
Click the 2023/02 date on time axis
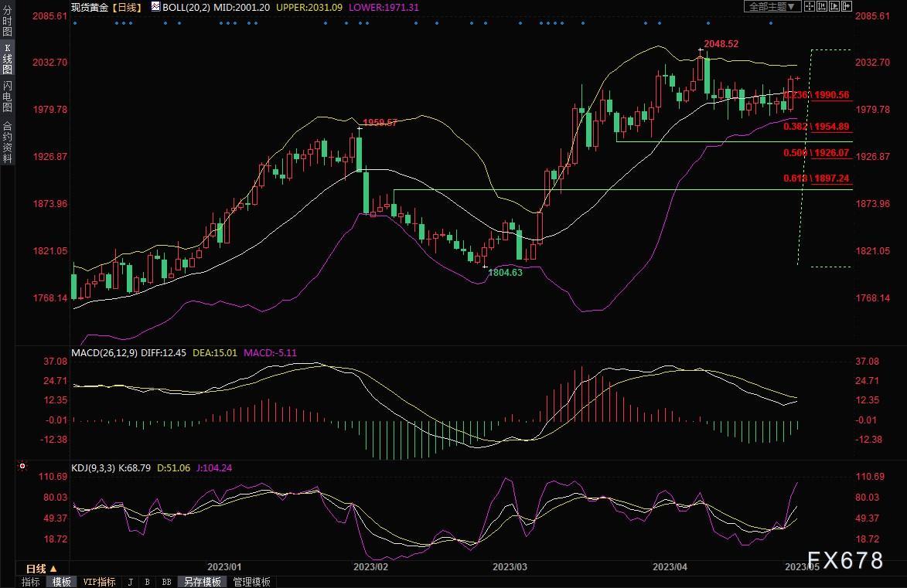[x=371, y=567]
